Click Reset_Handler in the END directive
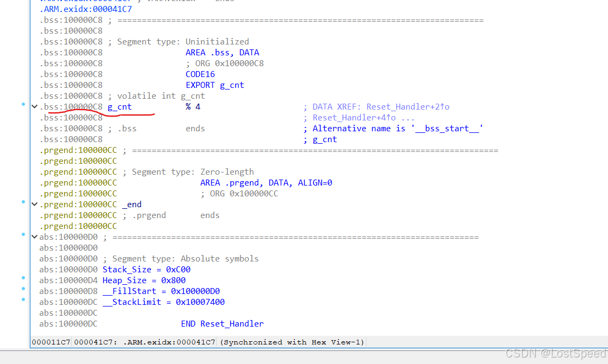The height and width of the screenshot is (364, 608). pyautogui.click(x=232, y=324)
